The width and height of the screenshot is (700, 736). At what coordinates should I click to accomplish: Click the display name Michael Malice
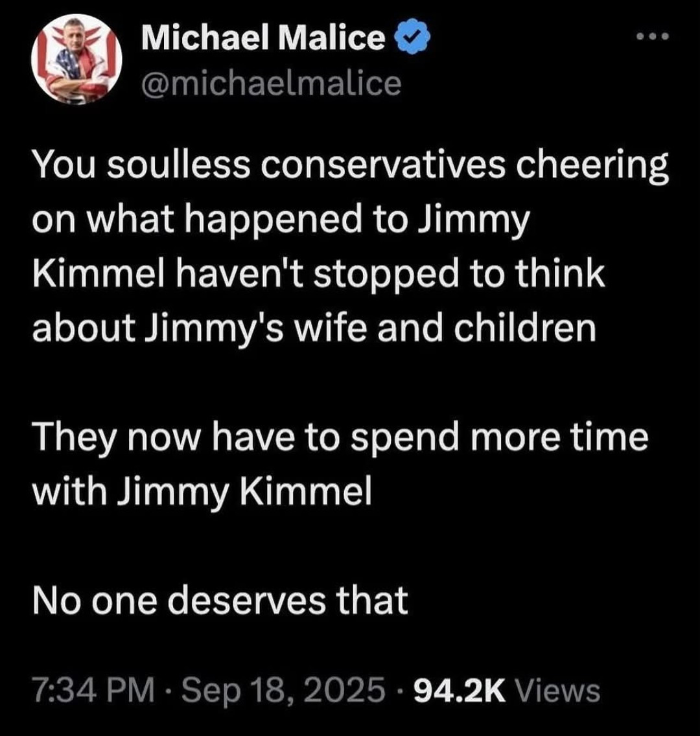point(263,39)
